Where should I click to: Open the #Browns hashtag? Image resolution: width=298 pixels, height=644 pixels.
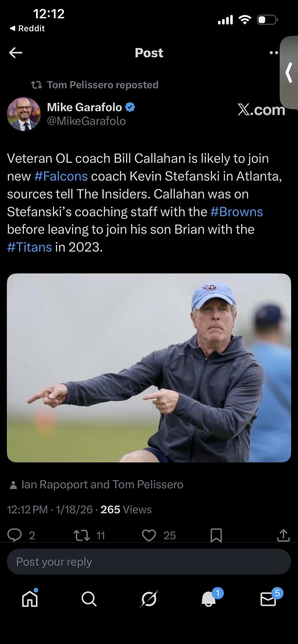(237, 212)
